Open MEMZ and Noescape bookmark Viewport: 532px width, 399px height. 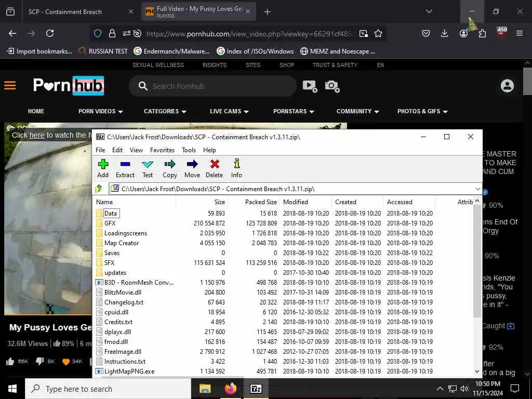point(338,51)
